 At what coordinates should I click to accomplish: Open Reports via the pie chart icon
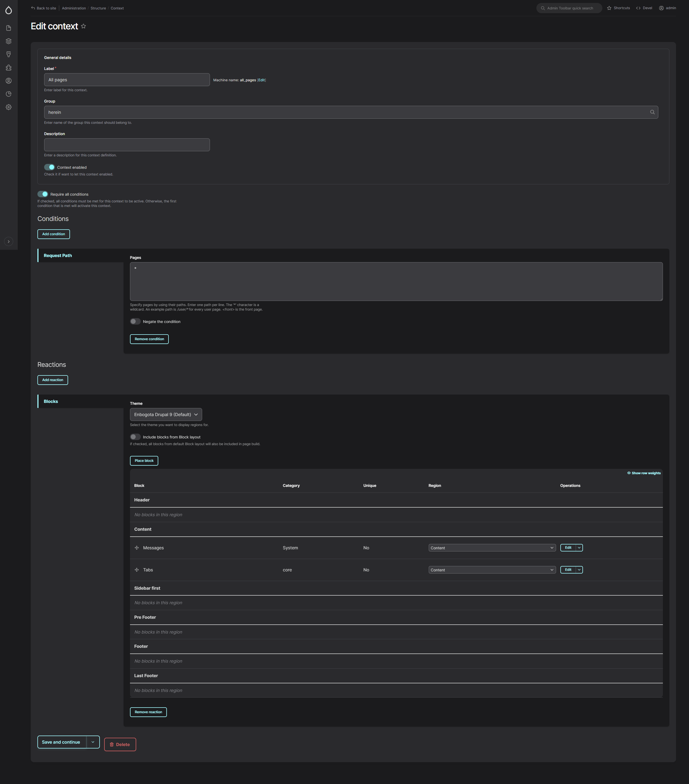(8, 94)
